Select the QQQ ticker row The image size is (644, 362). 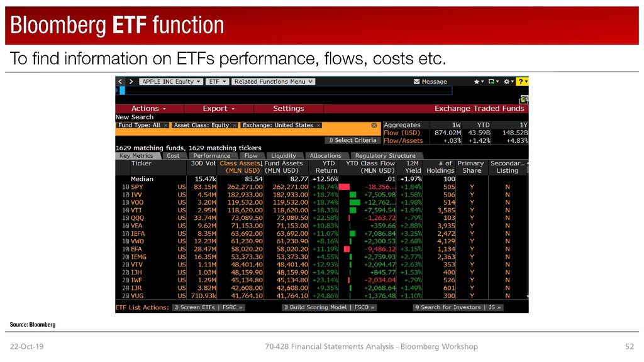click(x=321, y=218)
